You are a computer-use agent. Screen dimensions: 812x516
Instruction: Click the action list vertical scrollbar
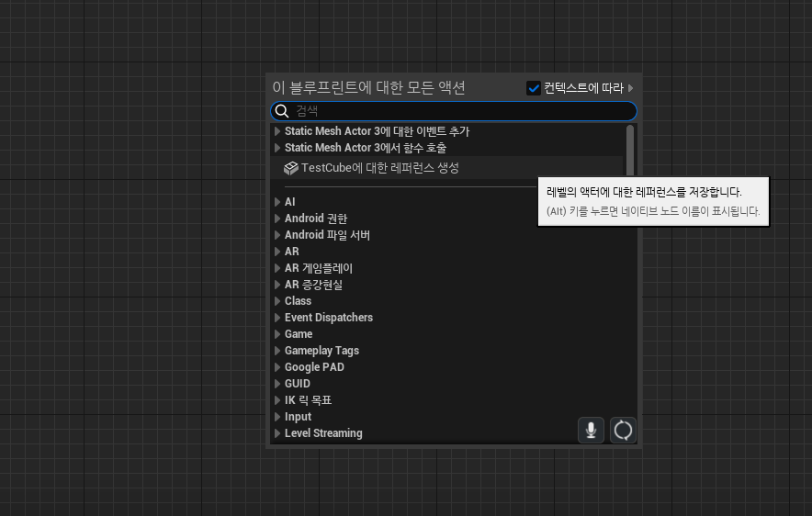[630, 151]
